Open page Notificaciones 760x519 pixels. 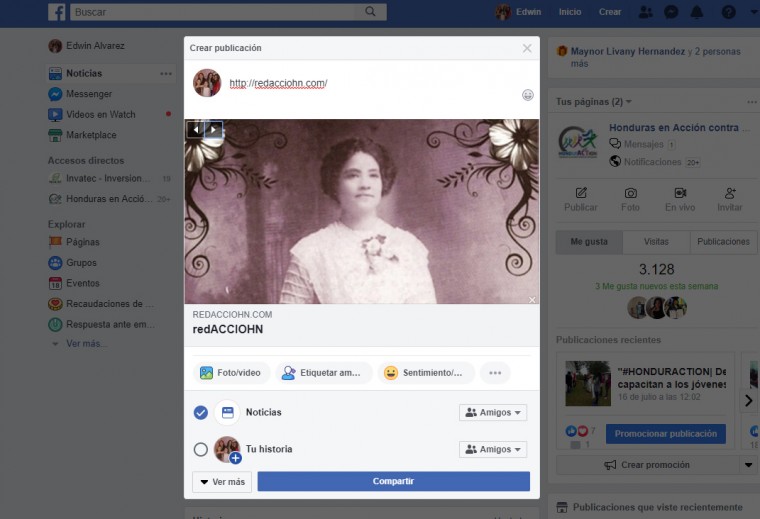click(654, 162)
